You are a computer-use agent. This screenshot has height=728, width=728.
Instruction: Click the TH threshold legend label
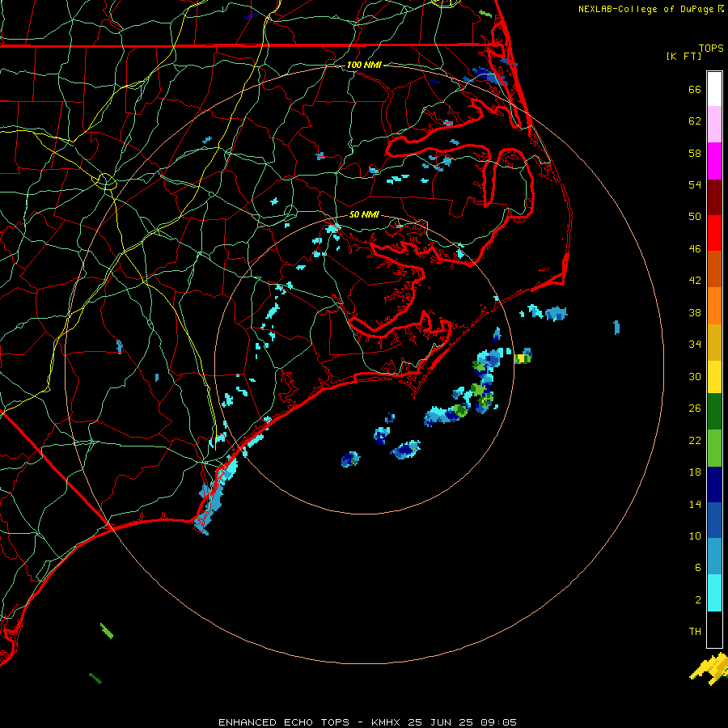(695, 632)
